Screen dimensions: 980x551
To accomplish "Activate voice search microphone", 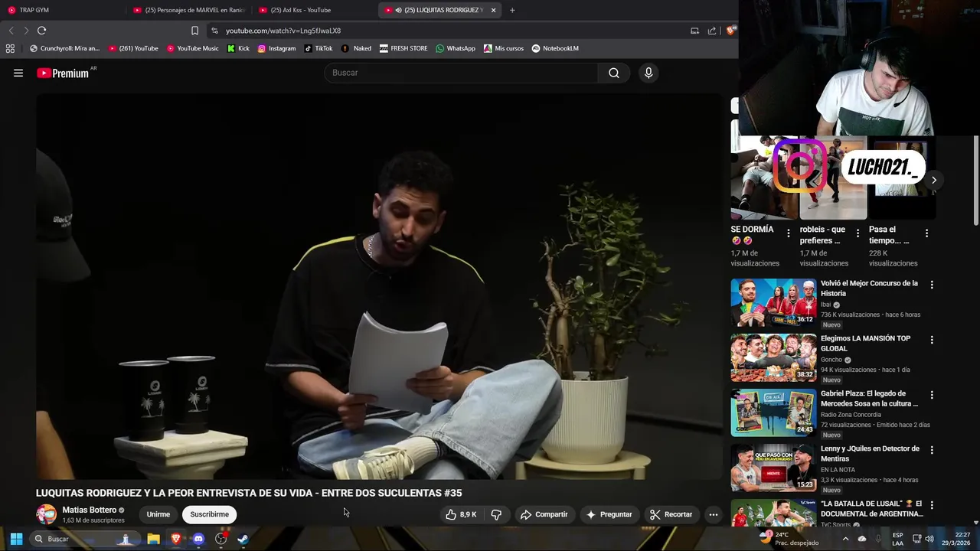I will [648, 73].
